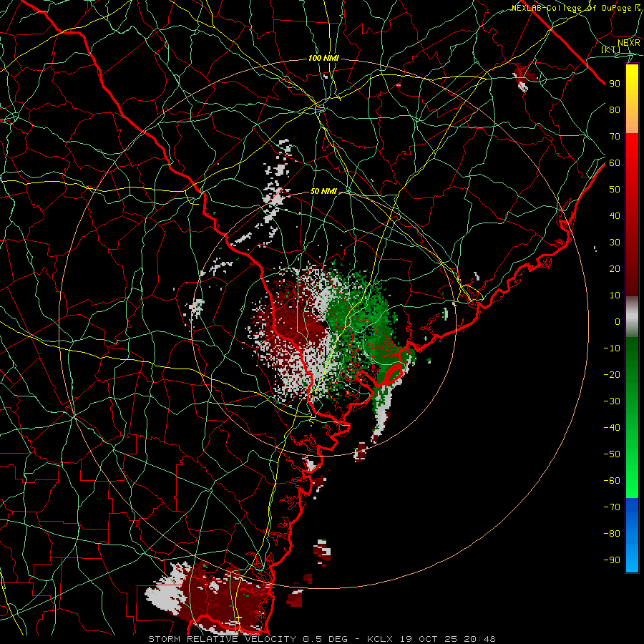The height and width of the screenshot is (644, 644).
Task: Click the 0 value on the velocity scale
Action: [618, 322]
